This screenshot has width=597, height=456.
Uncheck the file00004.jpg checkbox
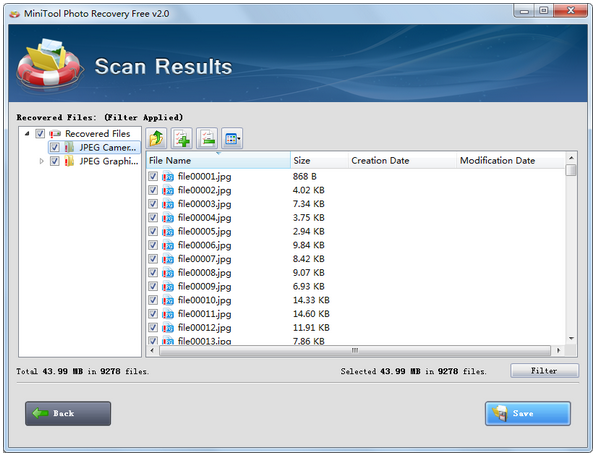tap(153, 217)
